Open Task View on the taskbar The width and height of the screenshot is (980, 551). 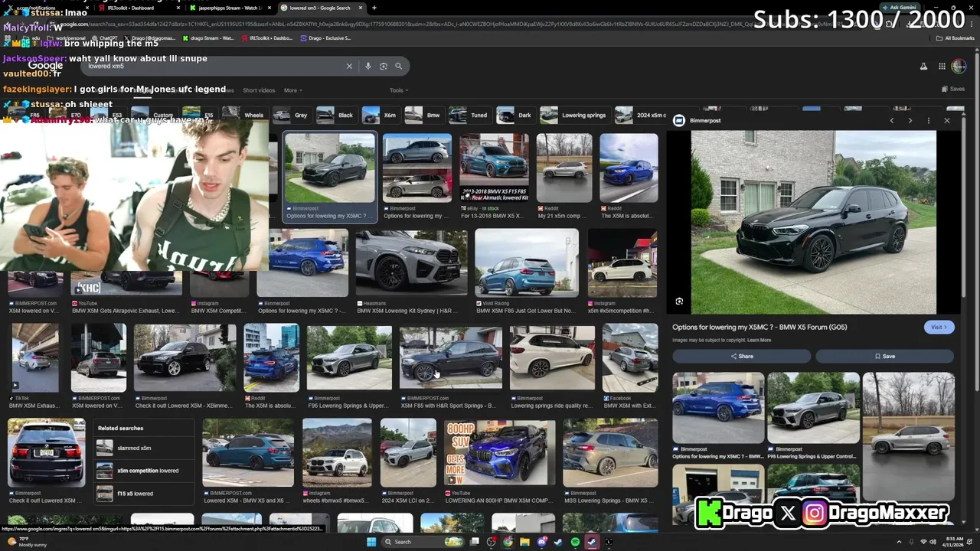click(x=475, y=542)
